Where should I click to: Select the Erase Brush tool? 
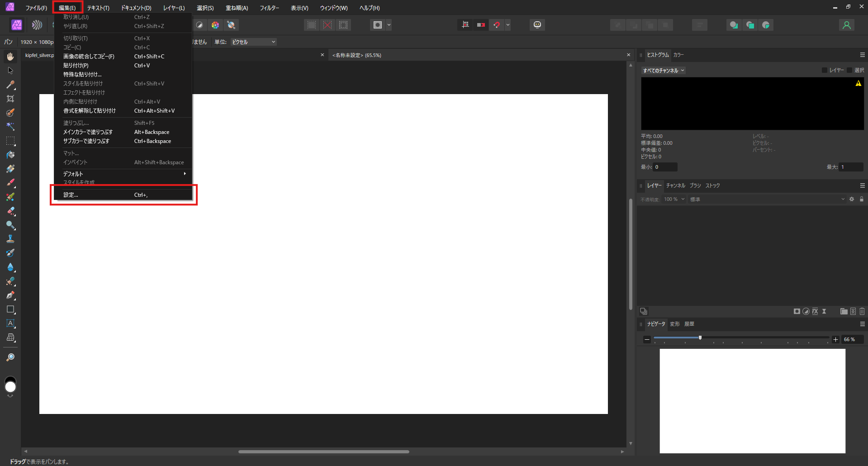coord(10,211)
